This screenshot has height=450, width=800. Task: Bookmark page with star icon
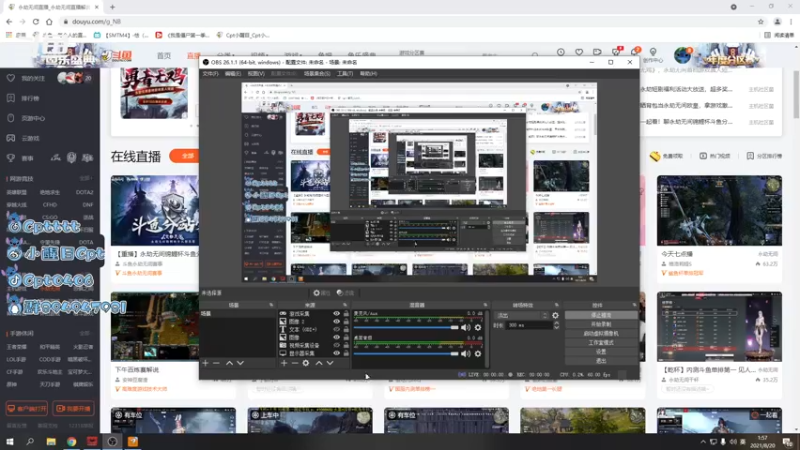click(761, 21)
